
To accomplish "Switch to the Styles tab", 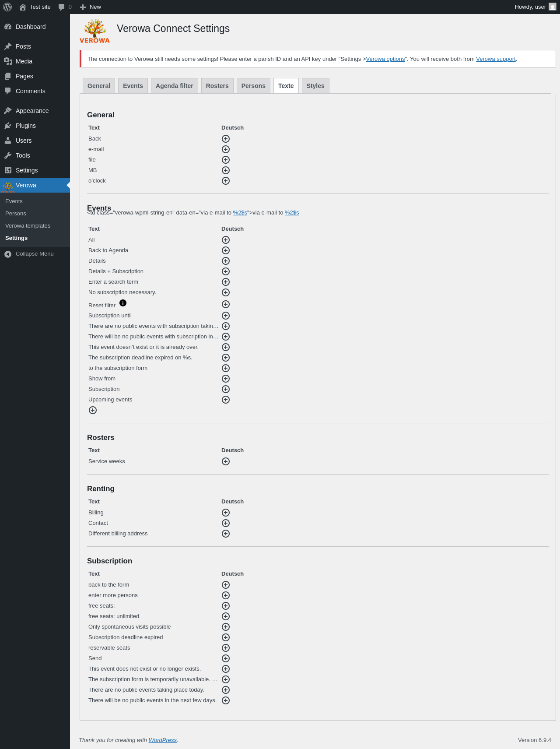I will tap(315, 86).
